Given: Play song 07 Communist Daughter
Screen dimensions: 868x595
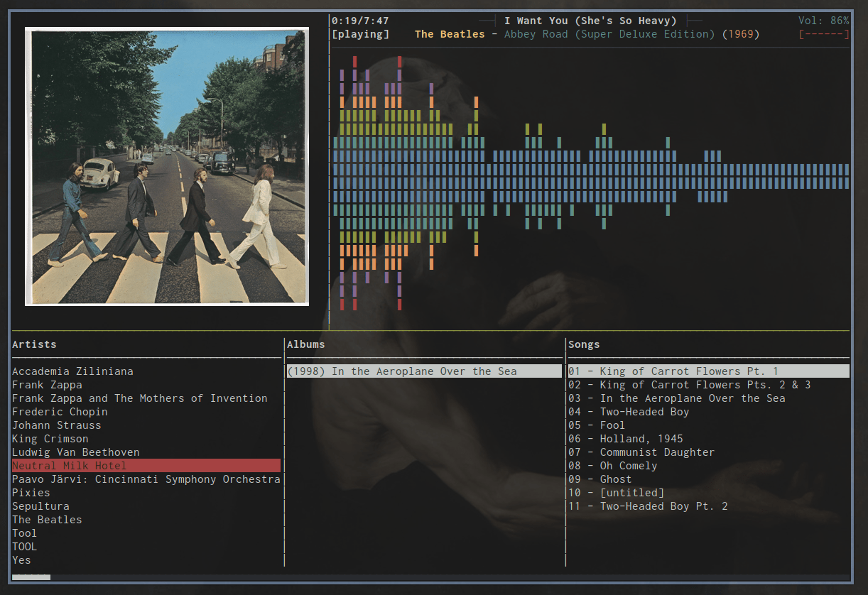Looking at the screenshot, I should click(641, 452).
